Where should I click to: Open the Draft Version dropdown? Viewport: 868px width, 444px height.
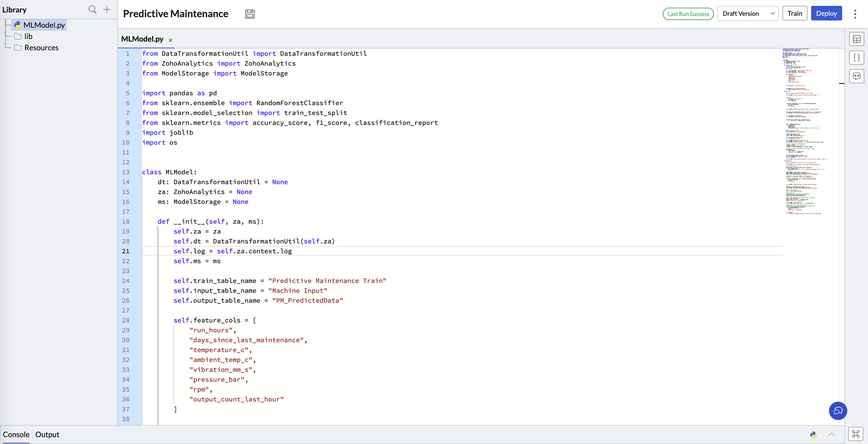coord(748,14)
